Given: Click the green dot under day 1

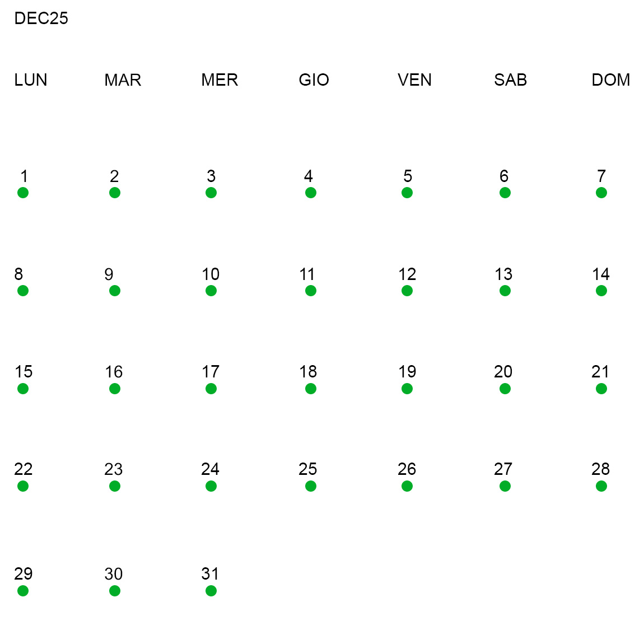Looking at the screenshot, I should [23, 193].
